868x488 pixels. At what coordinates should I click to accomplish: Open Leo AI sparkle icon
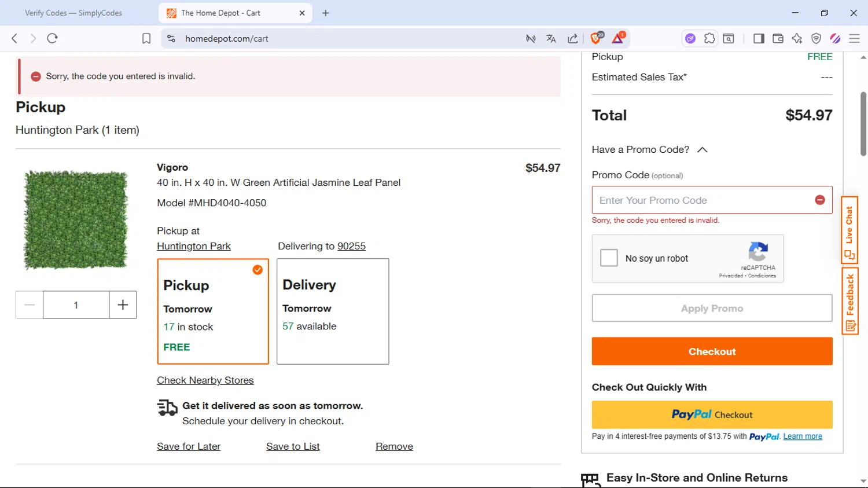pos(797,39)
